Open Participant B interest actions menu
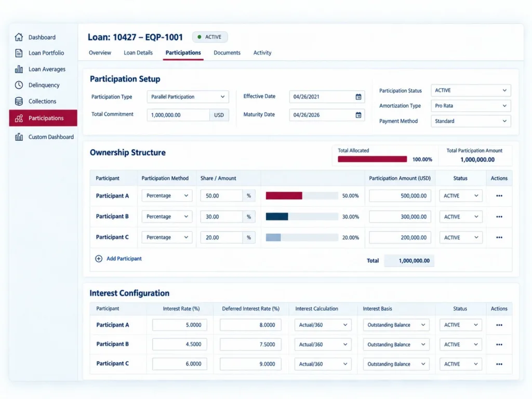The width and height of the screenshot is (532, 399). (x=499, y=344)
